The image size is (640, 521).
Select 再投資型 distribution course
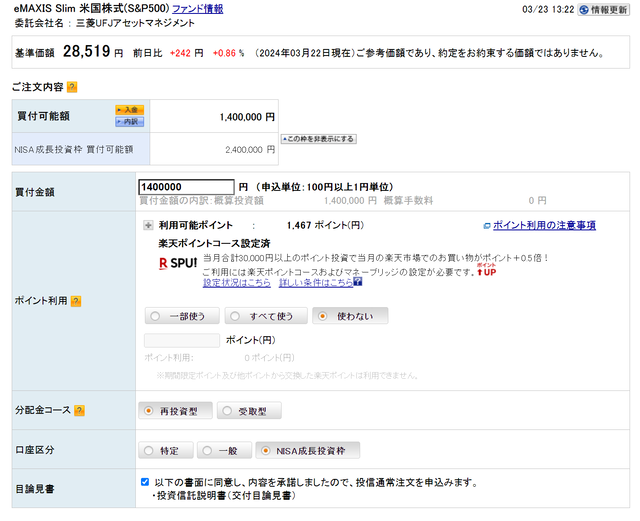176,411
